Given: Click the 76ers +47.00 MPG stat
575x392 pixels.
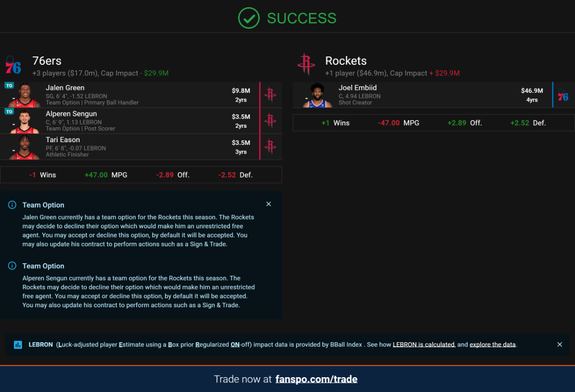Looking at the screenshot, I should [106, 175].
